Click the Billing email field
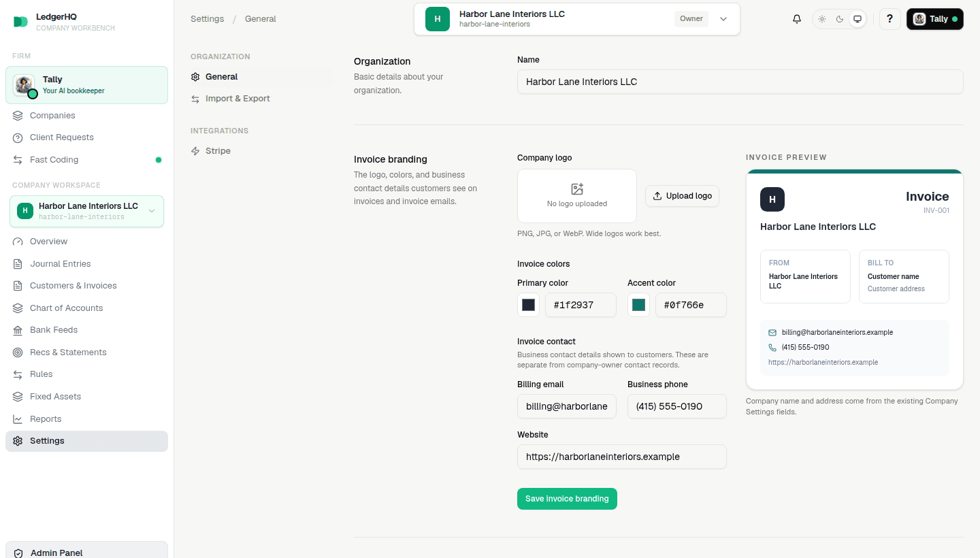Screen dimensions: 980x558 click(x=567, y=406)
